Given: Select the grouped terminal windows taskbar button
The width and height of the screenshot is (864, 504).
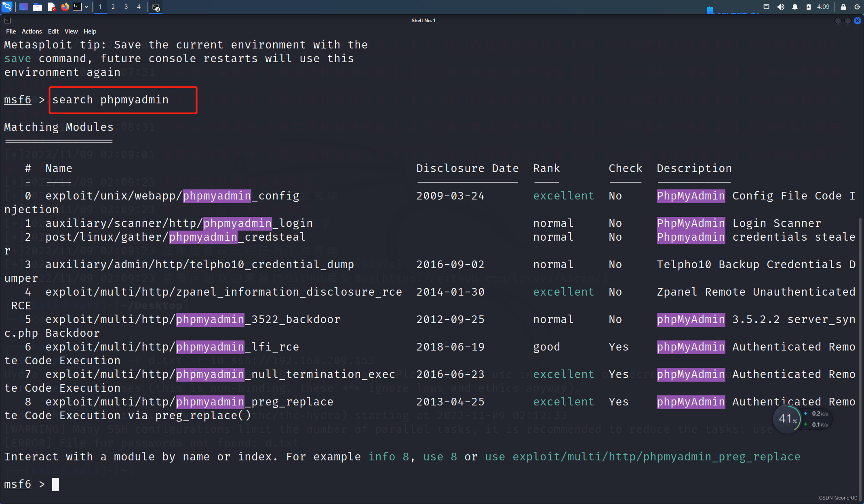Looking at the screenshot, I should 156,7.
